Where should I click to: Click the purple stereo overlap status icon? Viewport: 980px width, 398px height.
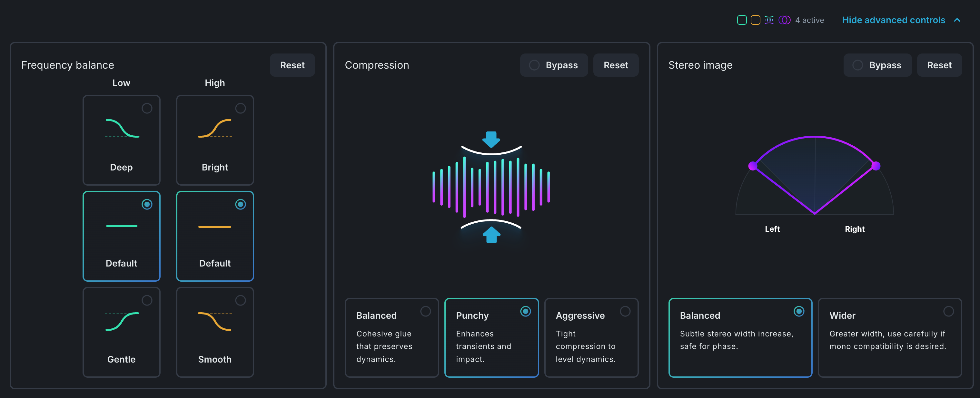(784, 20)
